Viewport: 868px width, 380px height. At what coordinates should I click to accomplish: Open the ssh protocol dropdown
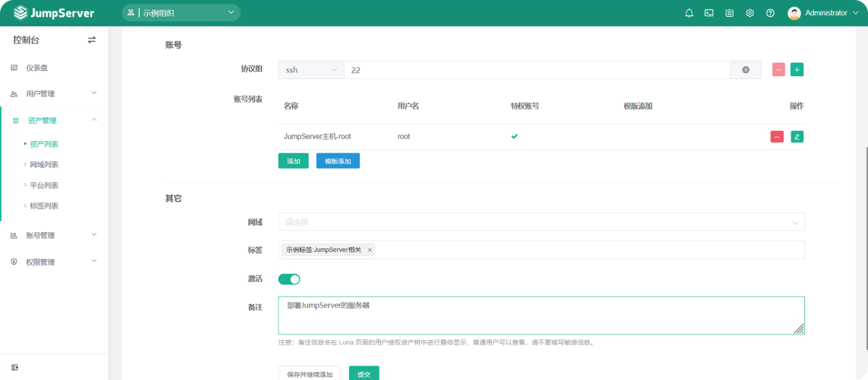[311, 70]
